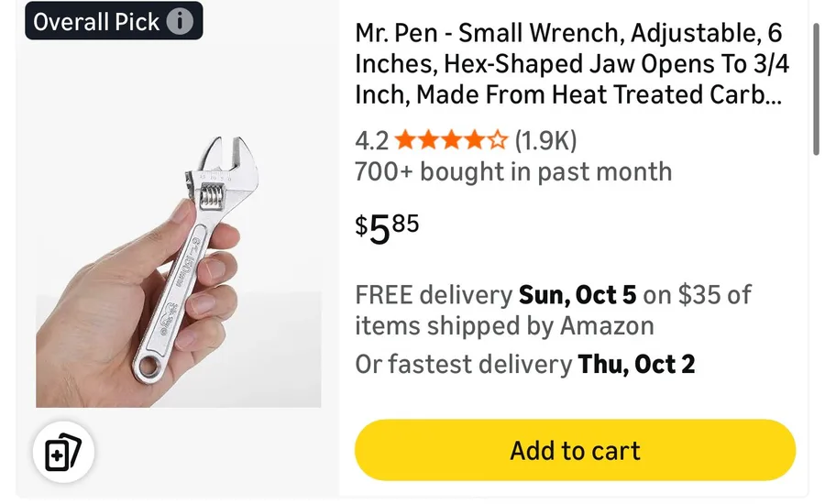The image size is (825, 504).
Task: Click the 4.2 rating number
Action: [x=371, y=140]
